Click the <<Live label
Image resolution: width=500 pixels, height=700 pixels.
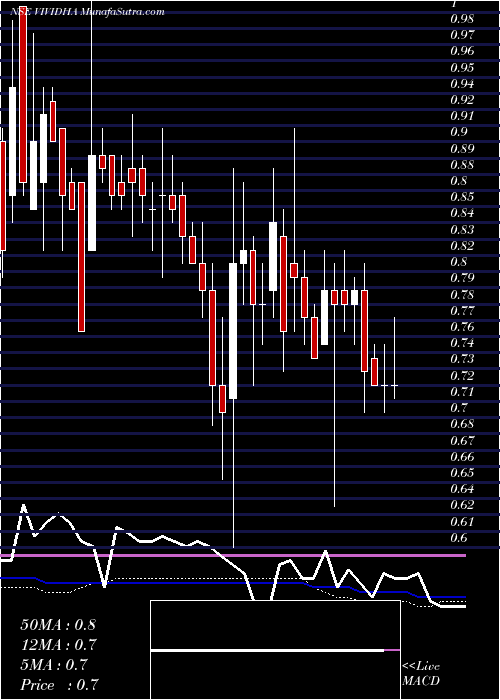click(x=421, y=667)
